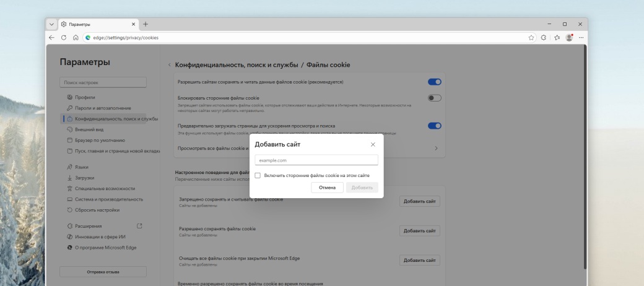Toggle Разрешить сайтам сохранять cookie switch
644x286 pixels.
(x=434, y=82)
